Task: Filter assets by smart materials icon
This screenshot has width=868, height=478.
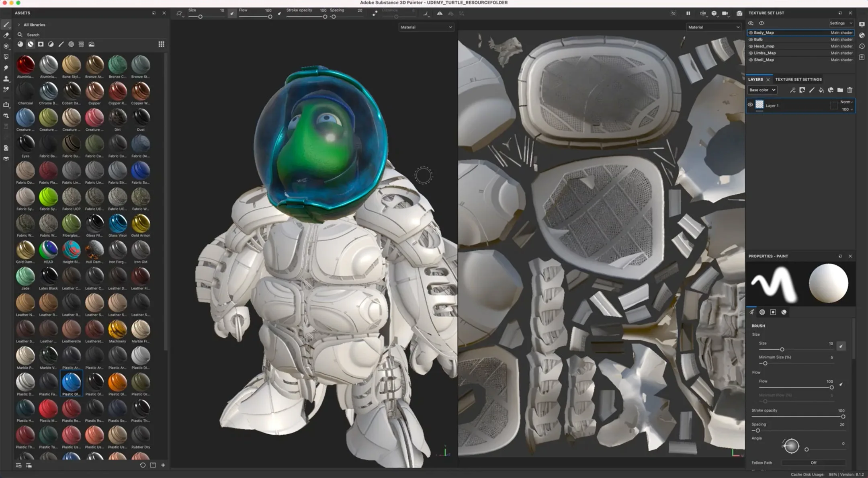Action: click(31, 44)
